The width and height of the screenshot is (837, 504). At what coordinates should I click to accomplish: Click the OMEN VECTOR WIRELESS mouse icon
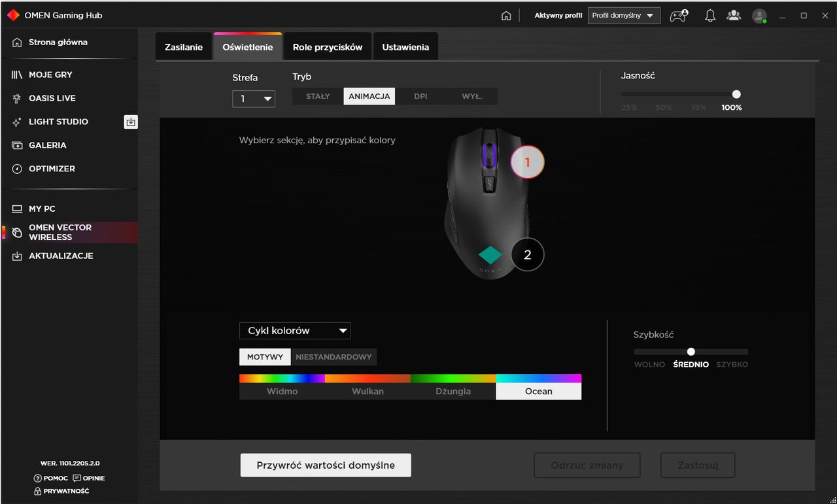pos(17,233)
